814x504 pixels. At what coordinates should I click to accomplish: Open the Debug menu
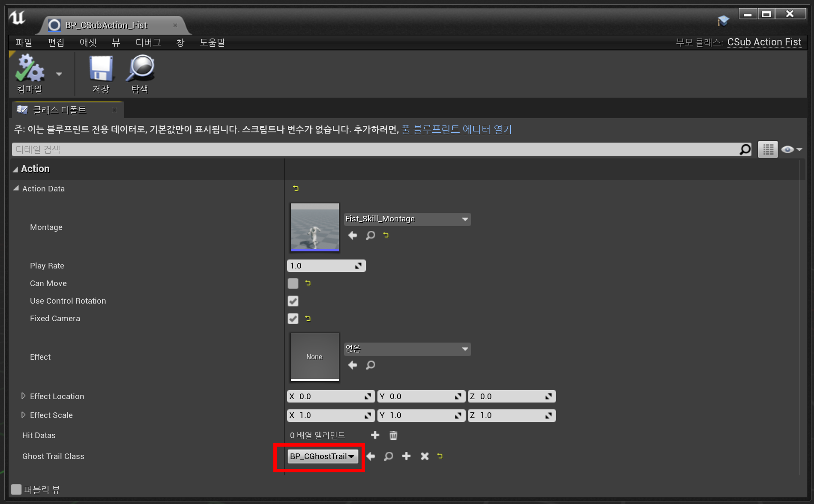click(x=148, y=42)
